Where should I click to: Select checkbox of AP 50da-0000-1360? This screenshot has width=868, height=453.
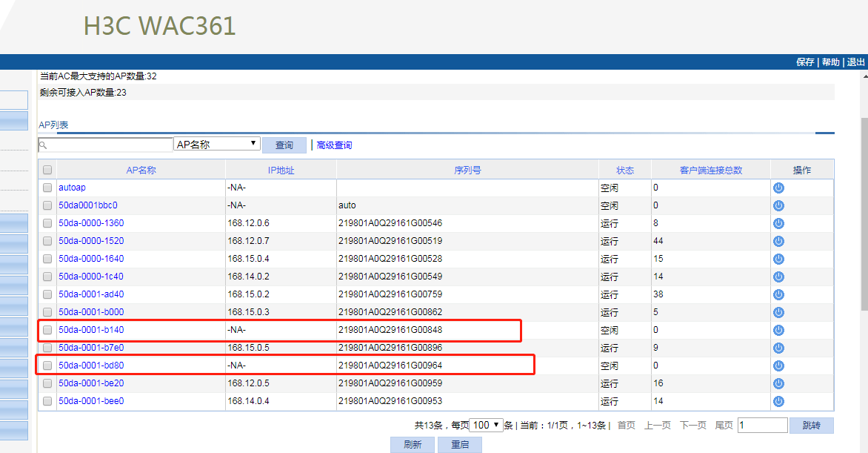tap(47, 223)
